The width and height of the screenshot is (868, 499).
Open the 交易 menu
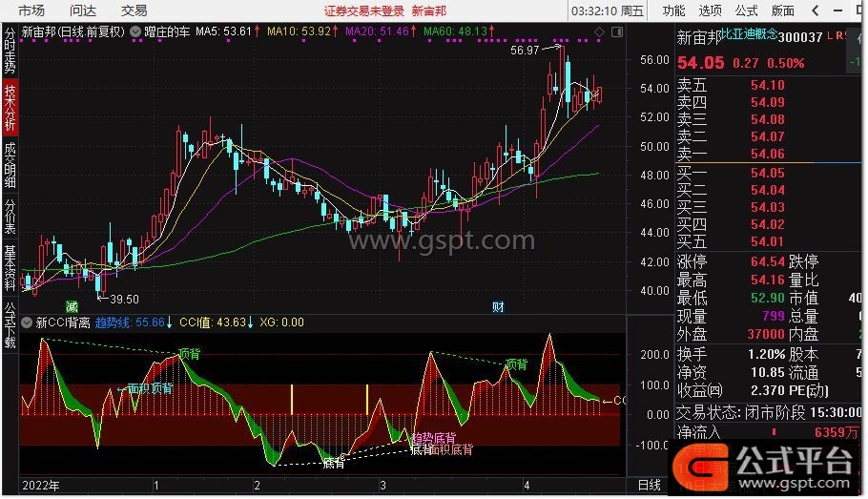point(134,10)
